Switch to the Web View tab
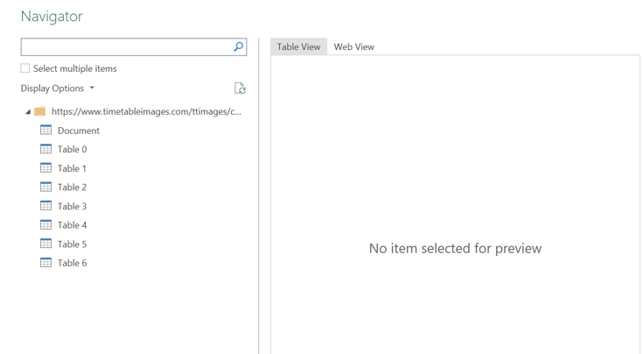The width and height of the screenshot is (644, 354). tap(353, 46)
